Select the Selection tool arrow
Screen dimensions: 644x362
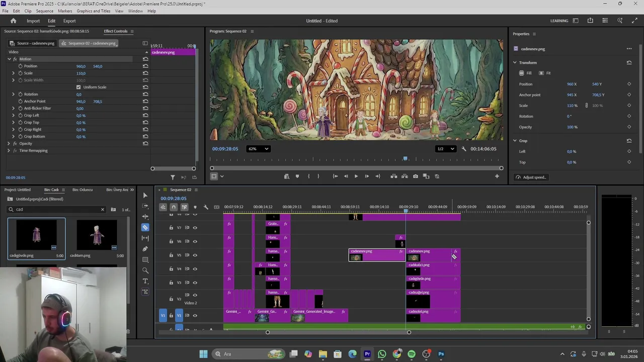tap(145, 195)
